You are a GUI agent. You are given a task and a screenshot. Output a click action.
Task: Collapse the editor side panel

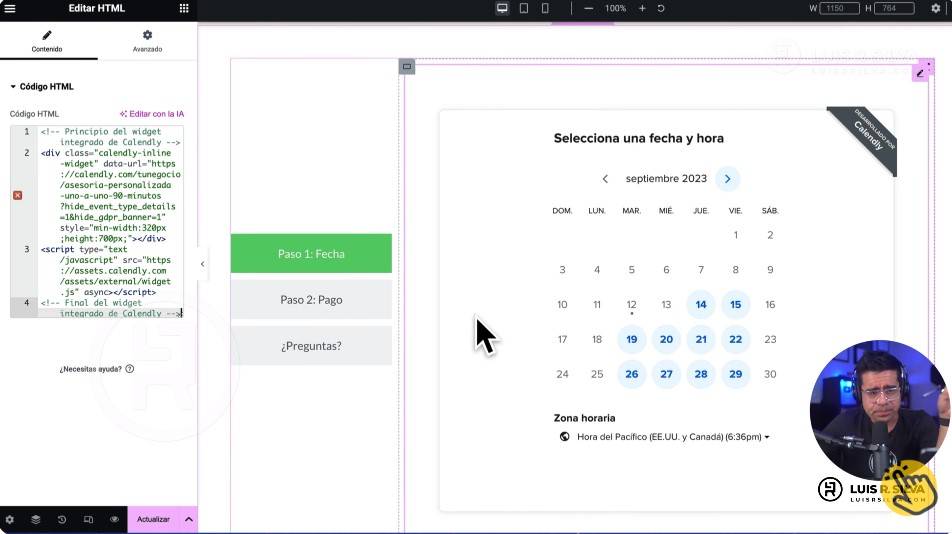point(202,264)
